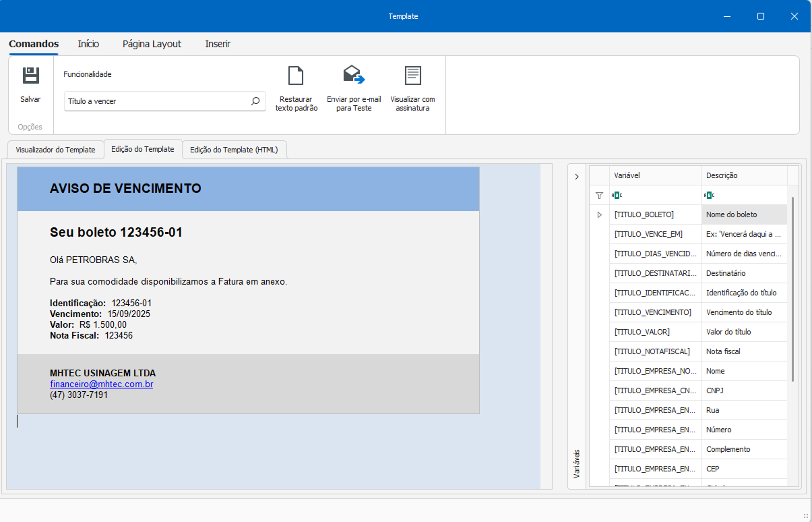Screen dimensions: 812x522
Task: Click the Descrição column filter condition icon
Action: click(x=709, y=196)
